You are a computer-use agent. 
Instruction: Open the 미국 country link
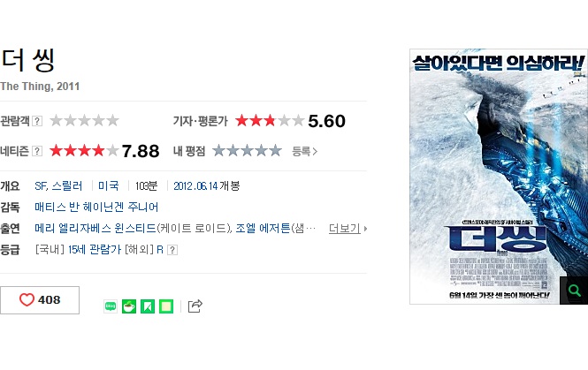109,185
